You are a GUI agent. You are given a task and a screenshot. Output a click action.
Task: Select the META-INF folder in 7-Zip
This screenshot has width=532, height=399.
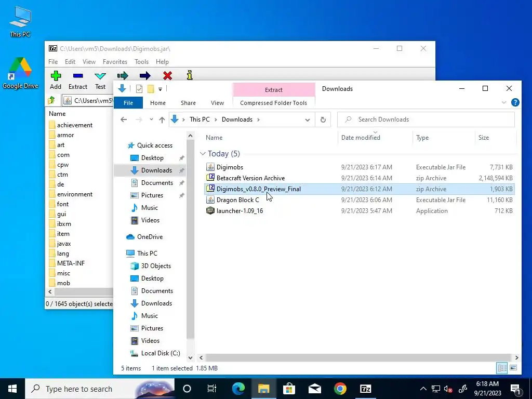pos(67,263)
